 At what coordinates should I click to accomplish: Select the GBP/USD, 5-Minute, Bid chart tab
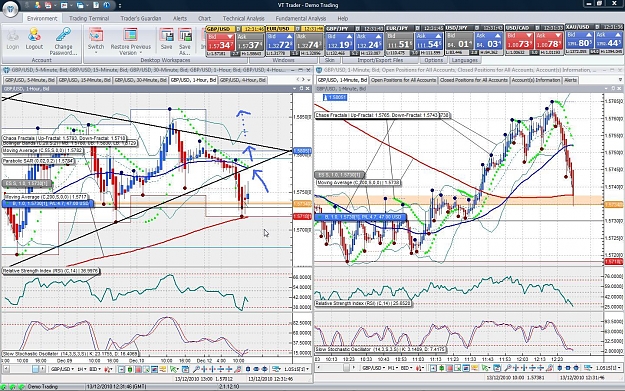(29, 80)
